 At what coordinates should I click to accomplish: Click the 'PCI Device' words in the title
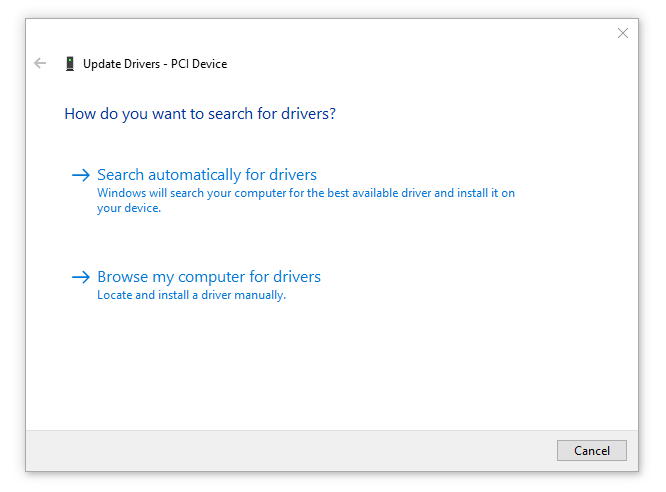[199, 64]
